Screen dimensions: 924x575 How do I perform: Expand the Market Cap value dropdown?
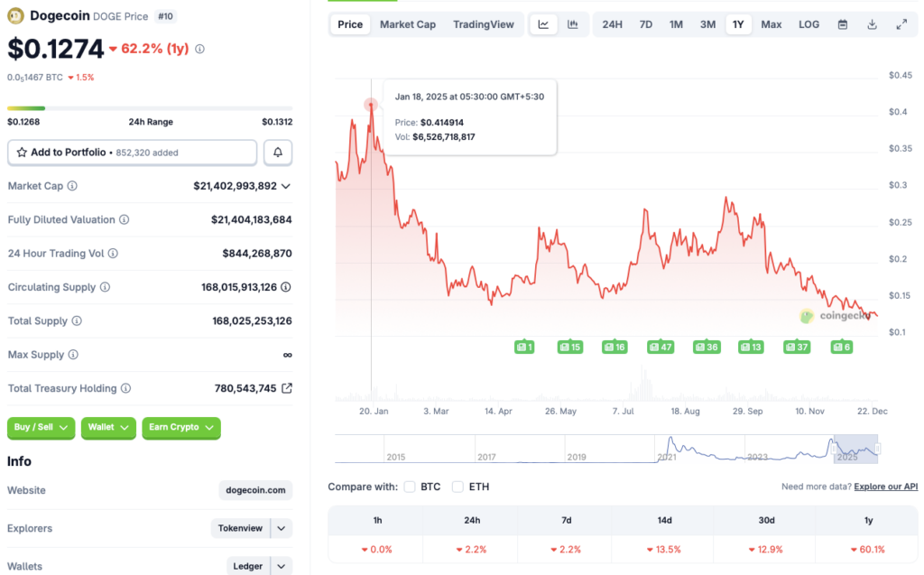pyautogui.click(x=287, y=186)
